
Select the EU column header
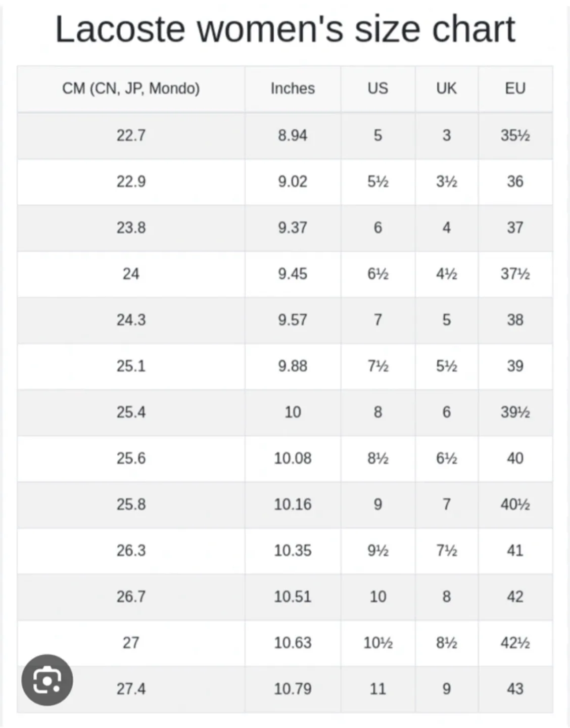point(515,88)
